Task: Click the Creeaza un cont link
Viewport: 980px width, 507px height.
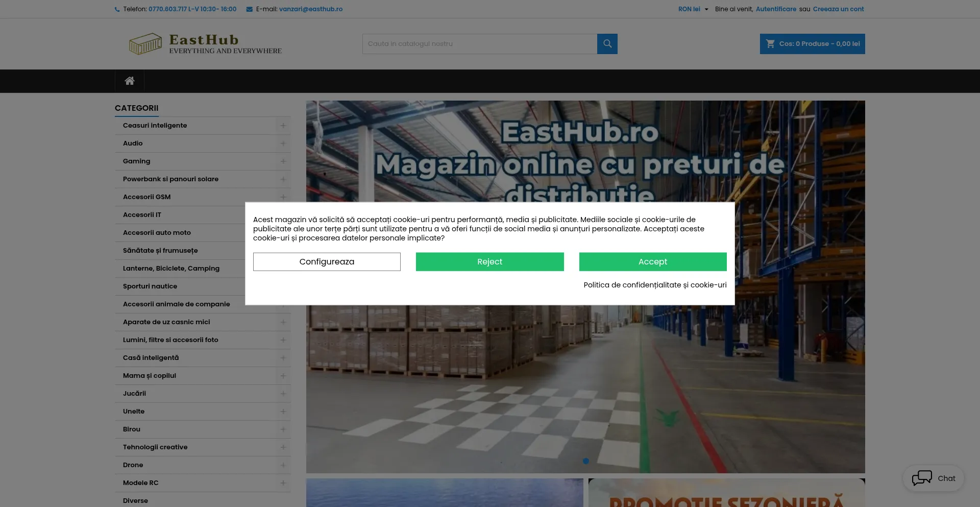Action: (838, 9)
